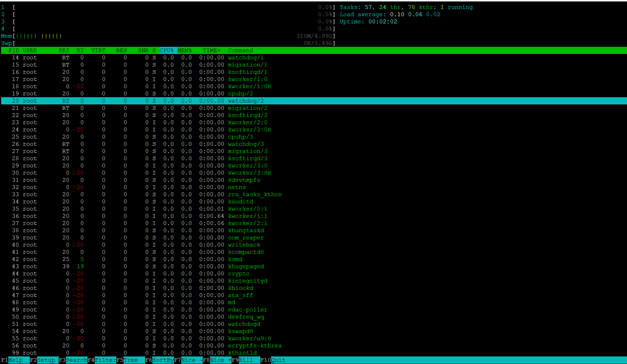Click the F1 Help button
627x364 pixels.
click(x=15, y=360)
